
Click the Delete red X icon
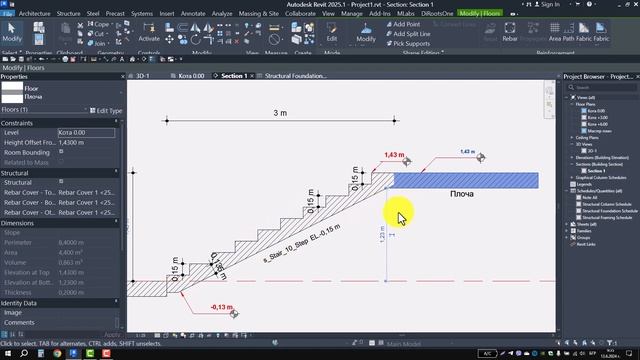(237, 41)
